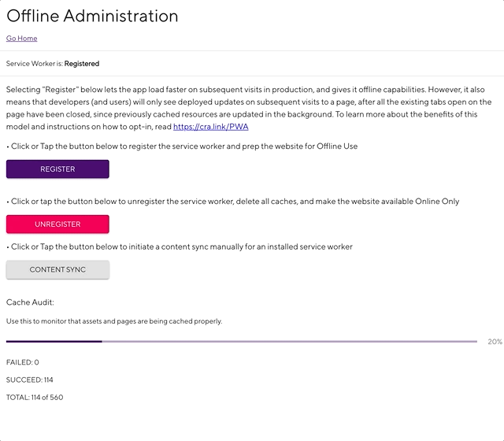The height and width of the screenshot is (441, 504).
Task: Click the FAILED: 0 counter
Action: pos(22,362)
